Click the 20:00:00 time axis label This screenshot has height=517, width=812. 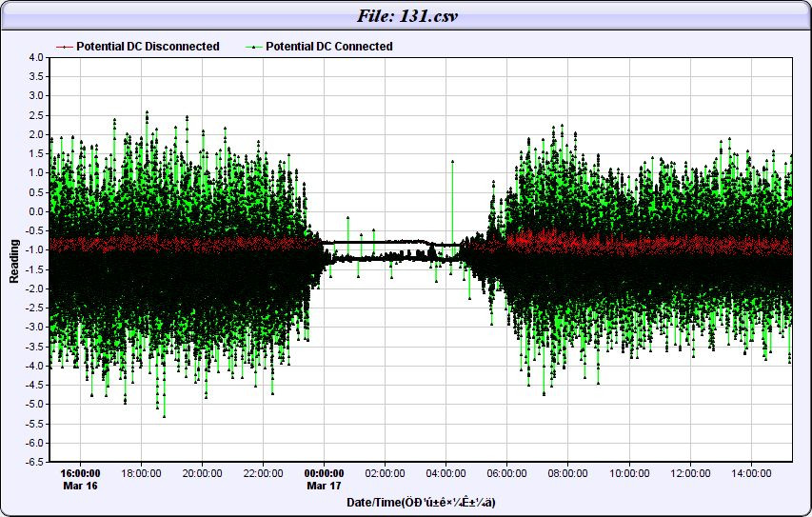pyautogui.click(x=202, y=472)
